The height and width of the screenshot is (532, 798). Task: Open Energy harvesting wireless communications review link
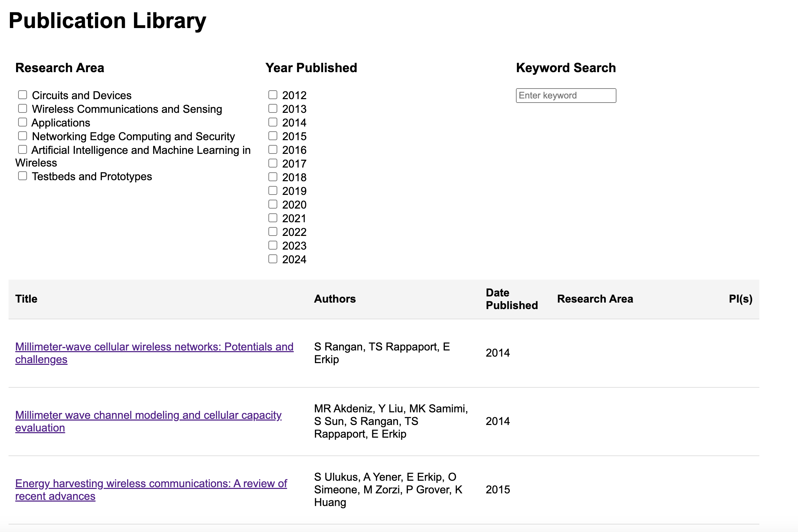pyautogui.click(x=151, y=483)
